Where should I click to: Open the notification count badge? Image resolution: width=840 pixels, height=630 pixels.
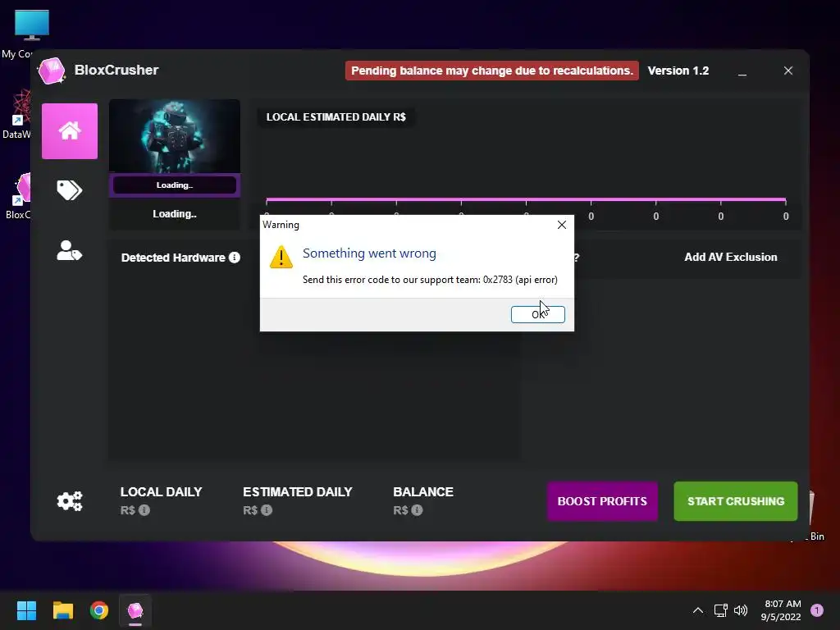(x=817, y=610)
